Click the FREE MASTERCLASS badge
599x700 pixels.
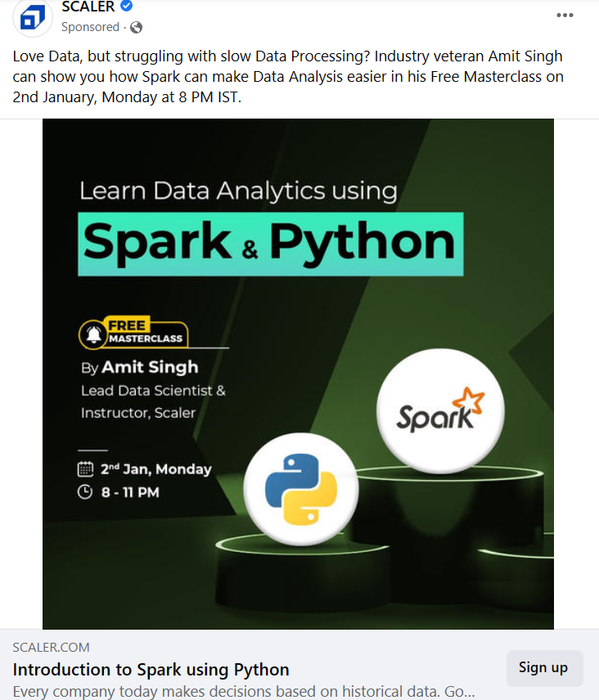click(x=133, y=333)
